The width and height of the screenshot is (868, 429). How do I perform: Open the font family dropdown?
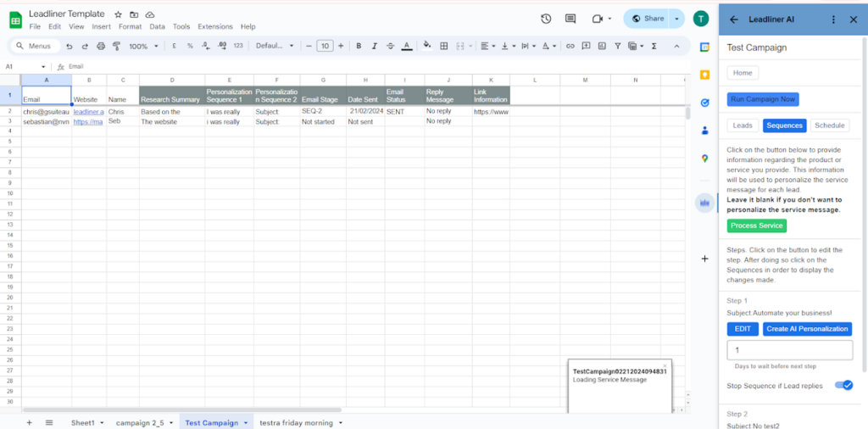click(275, 46)
